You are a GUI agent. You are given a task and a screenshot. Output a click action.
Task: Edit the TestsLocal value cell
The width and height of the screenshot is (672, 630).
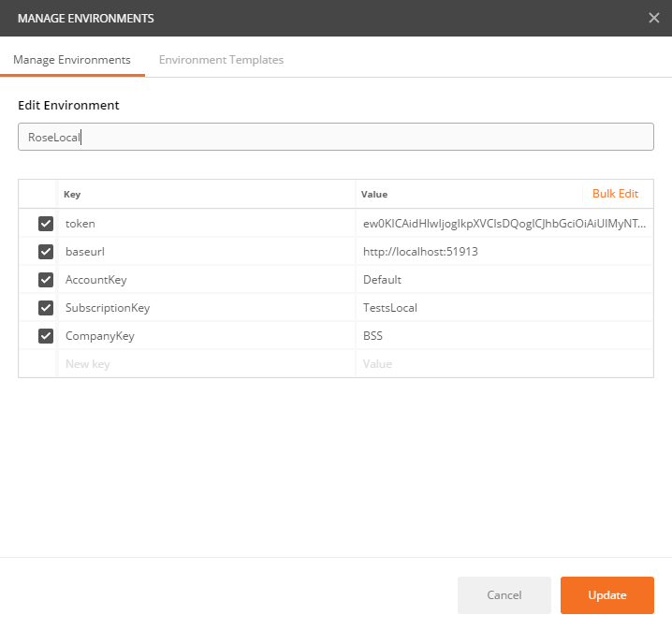click(504, 308)
